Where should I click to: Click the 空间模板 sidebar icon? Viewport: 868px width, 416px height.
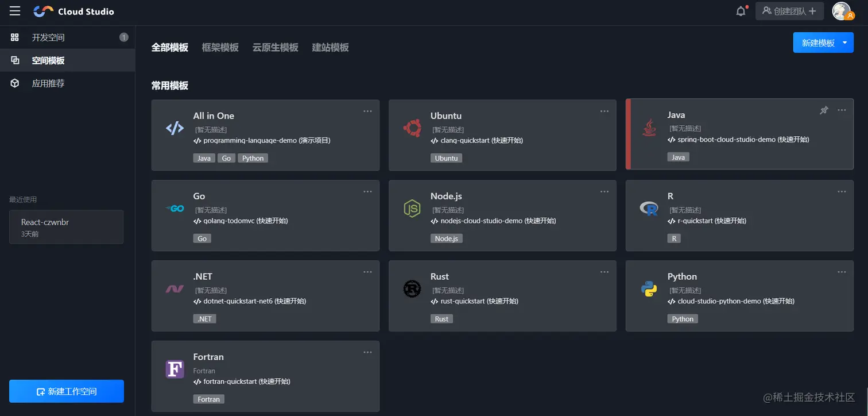pyautogui.click(x=15, y=60)
